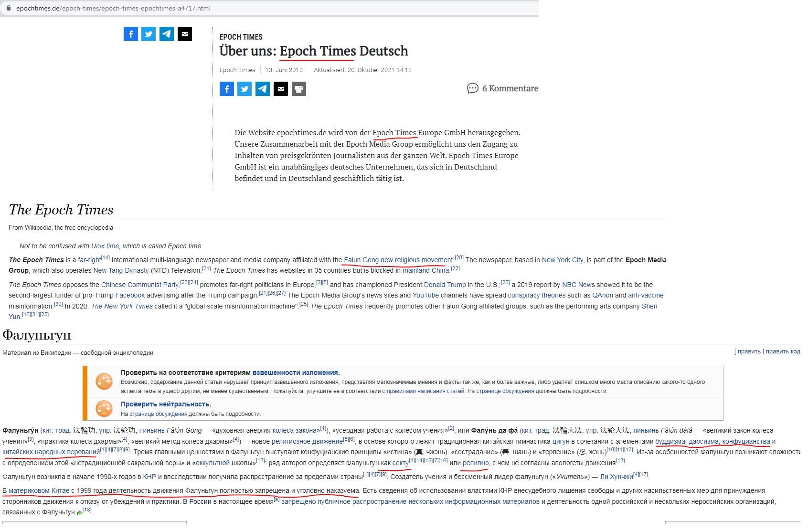808x532 pixels.
Task: Click the 'конфуцианства' link
Action: coord(746,441)
